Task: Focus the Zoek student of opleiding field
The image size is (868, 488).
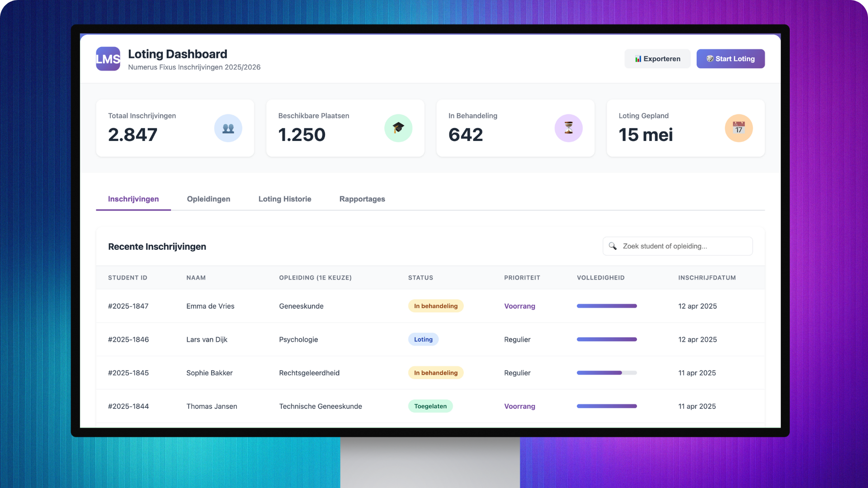Action: point(683,246)
